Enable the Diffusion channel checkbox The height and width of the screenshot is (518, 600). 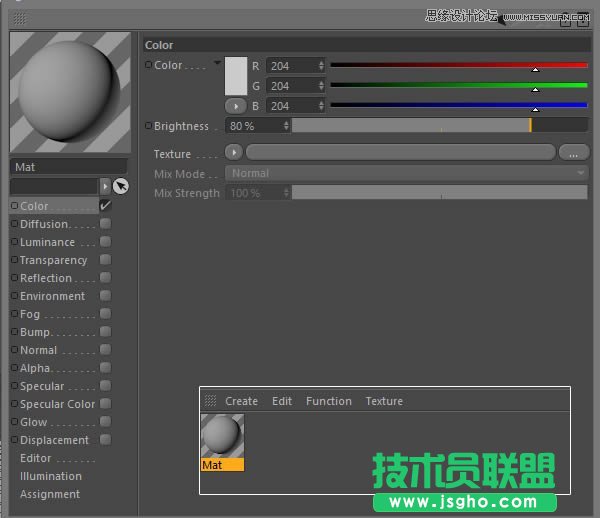coord(105,223)
